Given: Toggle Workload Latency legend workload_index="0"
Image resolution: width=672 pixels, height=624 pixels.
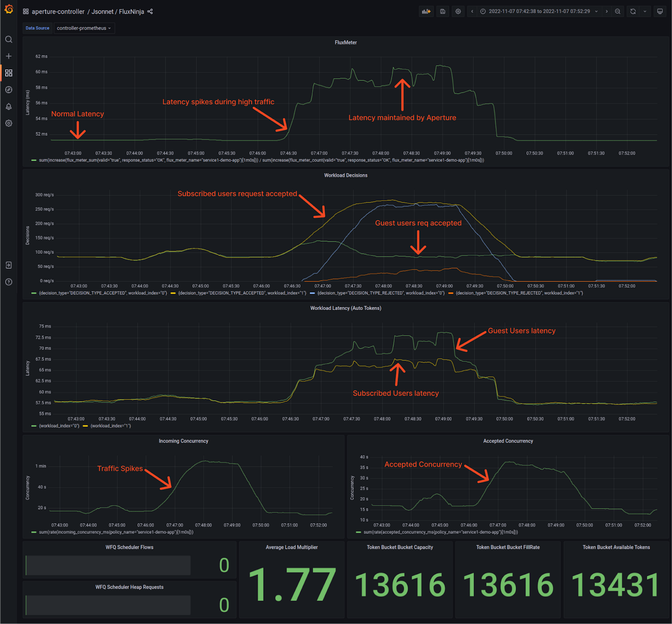Looking at the screenshot, I should [59, 426].
